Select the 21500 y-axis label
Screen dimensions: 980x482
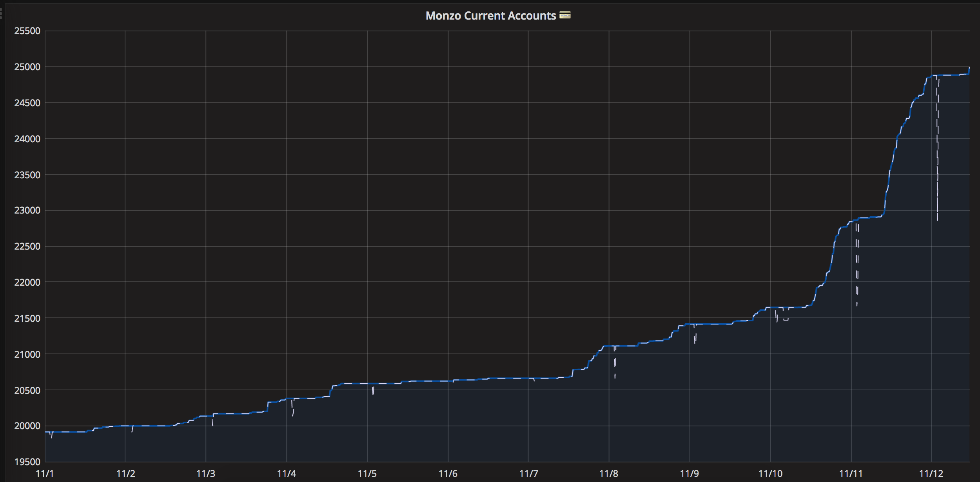[27, 319]
